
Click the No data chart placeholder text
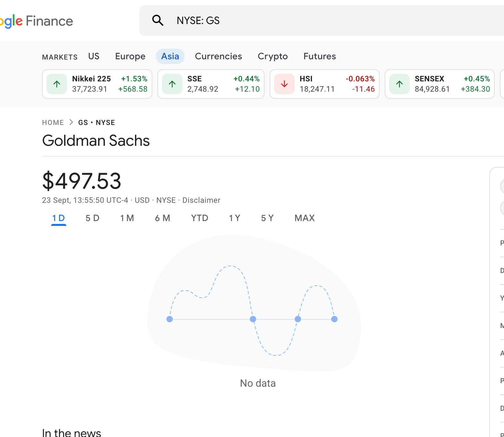tap(258, 383)
